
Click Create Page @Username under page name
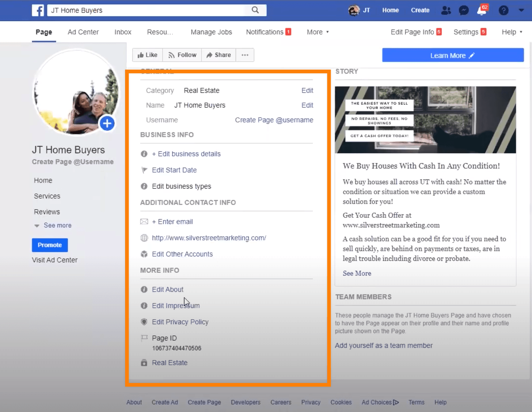pos(73,162)
